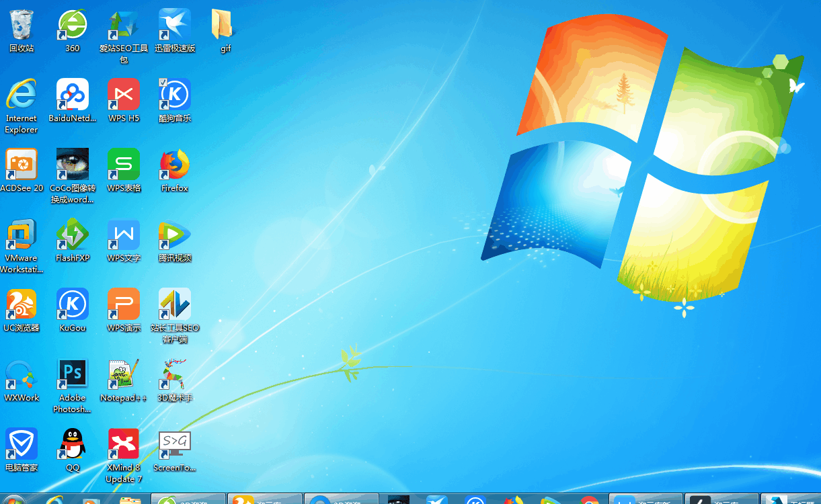Launch the ScreenToGif desktop shortcut
This screenshot has width=821, height=504.
click(x=175, y=445)
